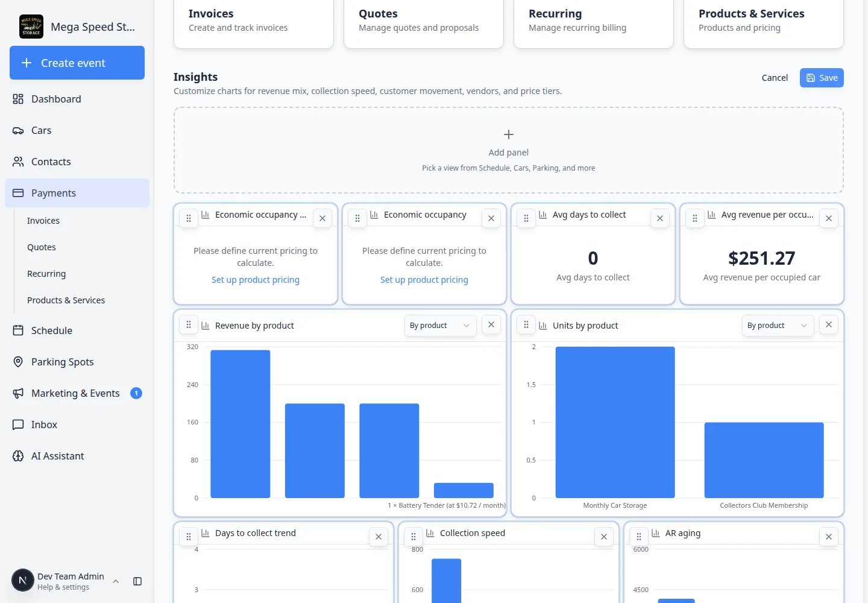The image size is (868, 603).
Task: Click the Collection speed drag handle
Action: click(x=414, y=537)
